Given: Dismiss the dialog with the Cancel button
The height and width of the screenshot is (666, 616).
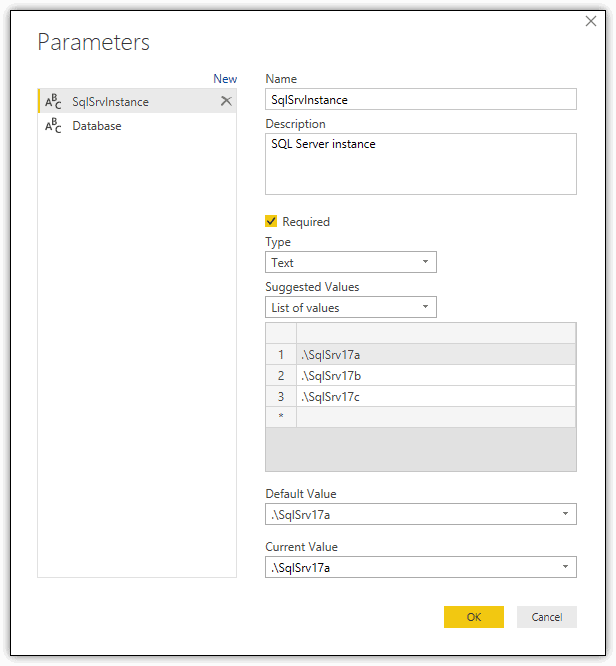Looking at the screenshot, I should 547,617.
